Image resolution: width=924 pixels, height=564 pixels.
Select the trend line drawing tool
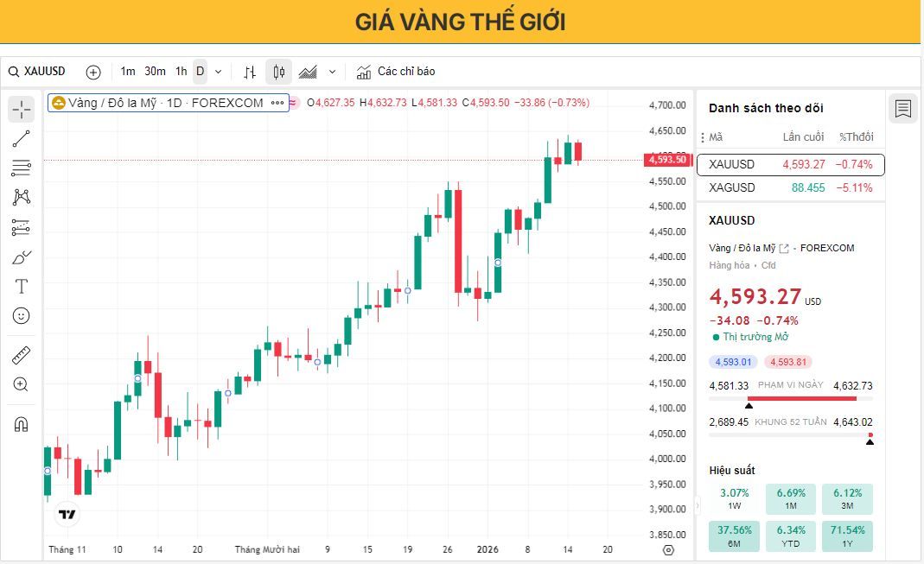tap(22, 138)
